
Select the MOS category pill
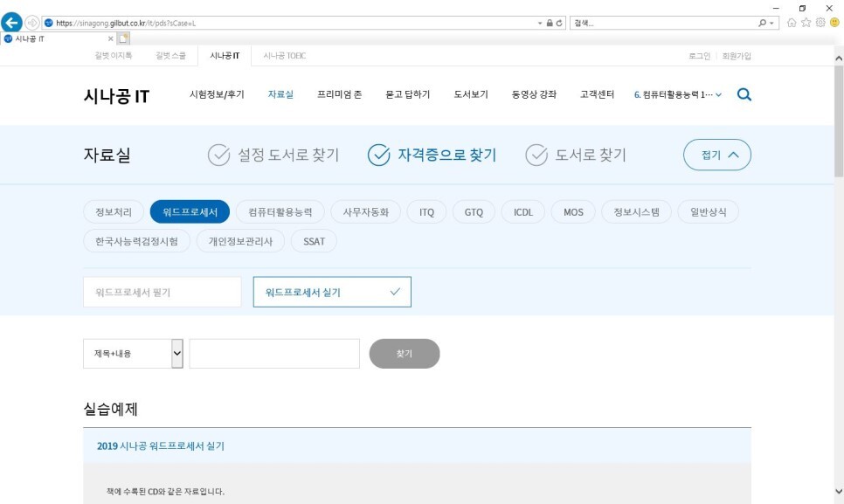click(x=573, y=212)
